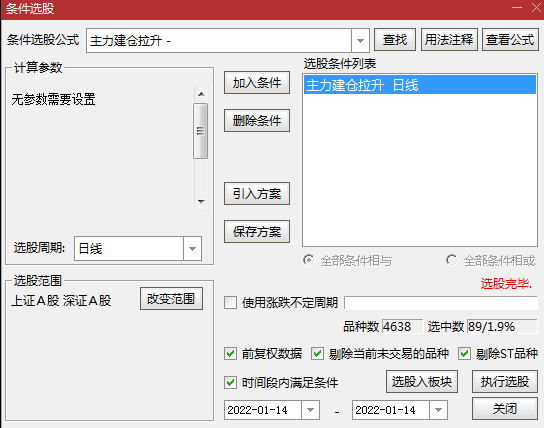The height and width of the screenshot is (428, 544).
Task: Open the start date 2022-01-14 dropdown
Action: coord(310,410)
